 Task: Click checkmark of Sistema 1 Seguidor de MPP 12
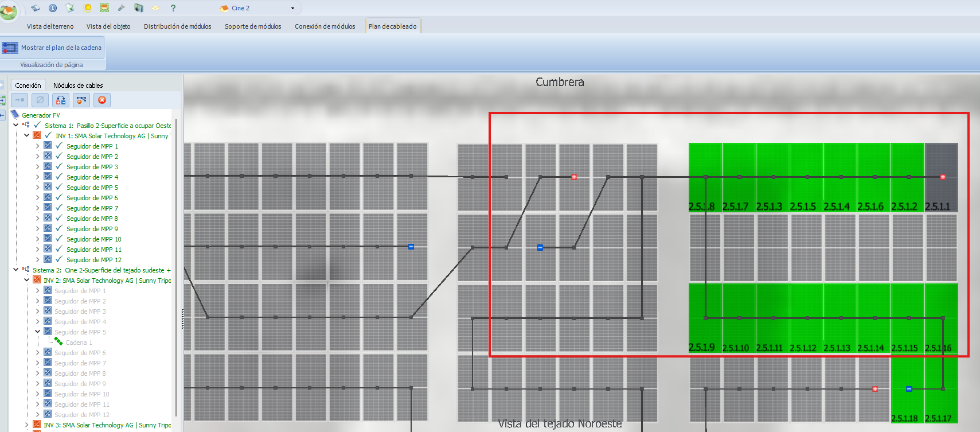(x=59, y=259)
